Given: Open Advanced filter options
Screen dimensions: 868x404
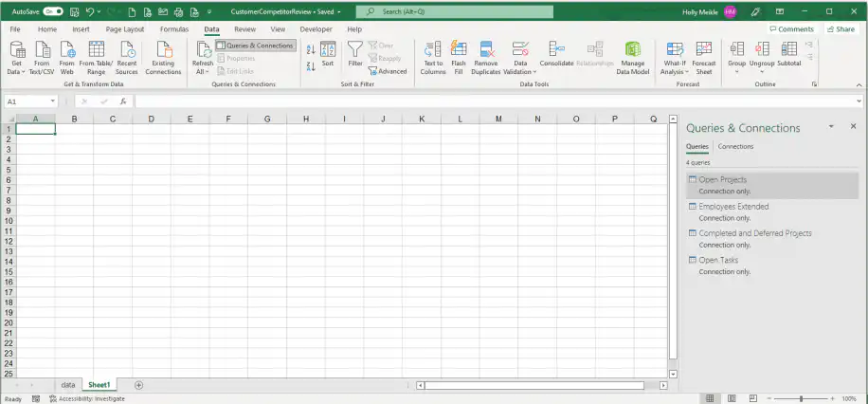Looking at the screenshot, I should click(389, 71).
